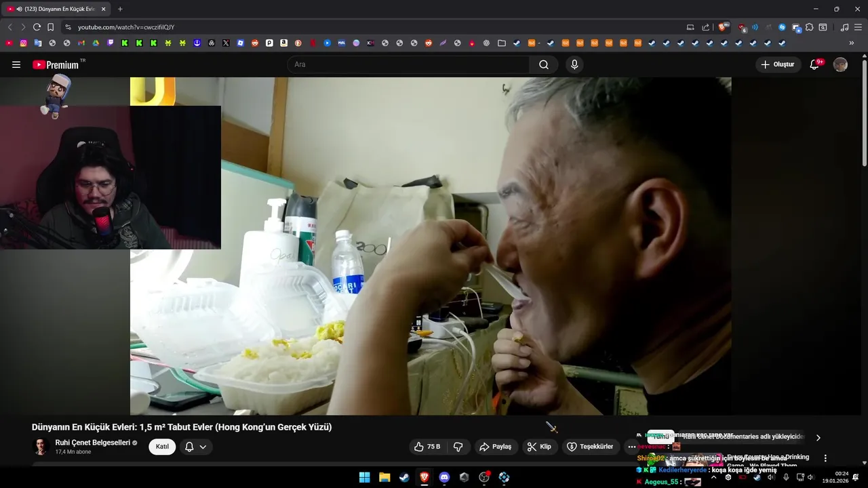
Task: Open Ruhi Çenet Belgeselleri channel link
Action: tap(92, 443)
